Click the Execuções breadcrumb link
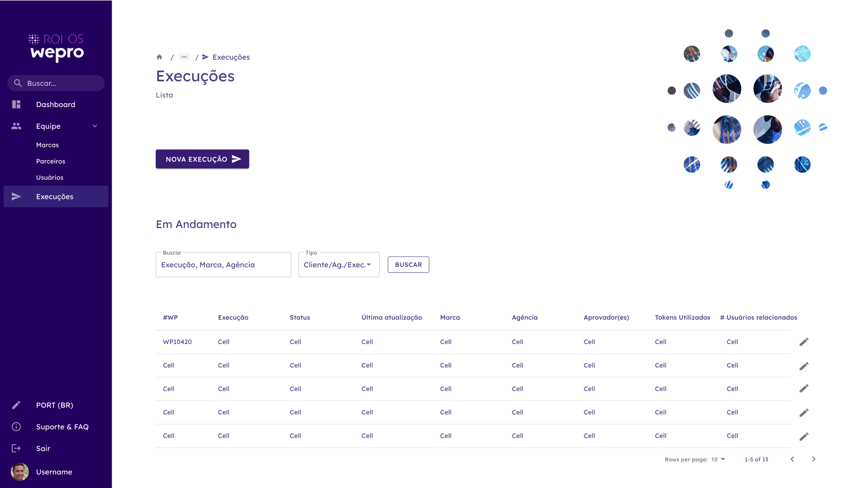 (231, 57)
